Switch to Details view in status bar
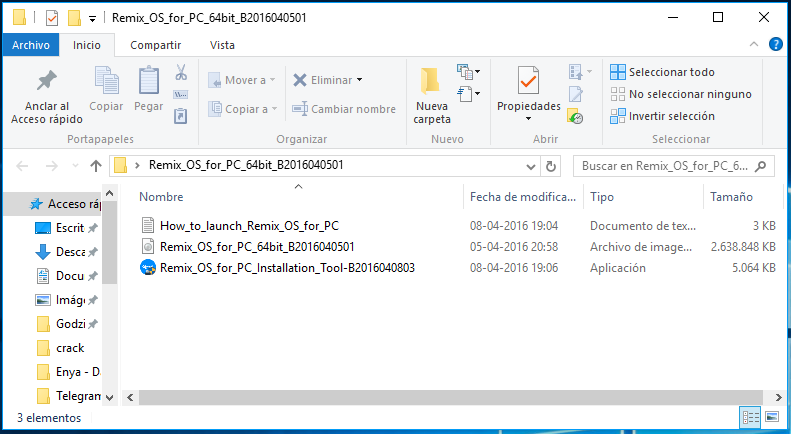This screenshot has width=791, height=434. (x=750, y=417)
